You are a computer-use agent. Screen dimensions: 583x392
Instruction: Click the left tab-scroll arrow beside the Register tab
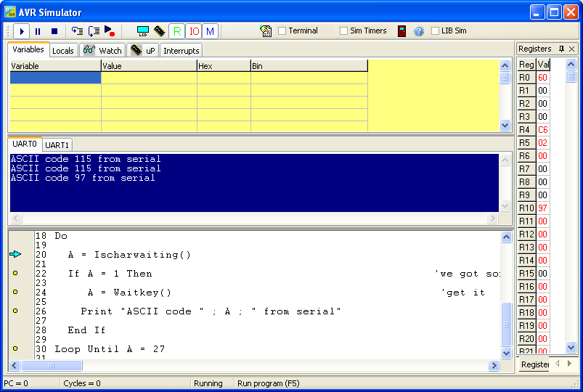[558, 364]
